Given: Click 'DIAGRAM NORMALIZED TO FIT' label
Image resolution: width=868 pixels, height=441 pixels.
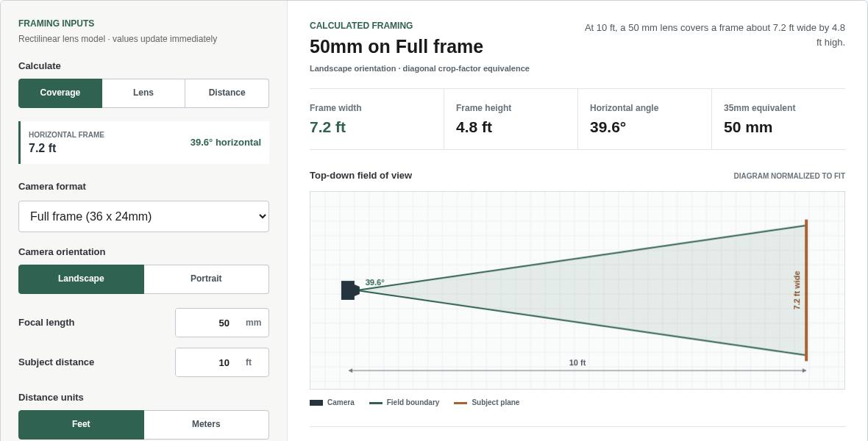Looking at the screenshot, I should pos(789,176).
